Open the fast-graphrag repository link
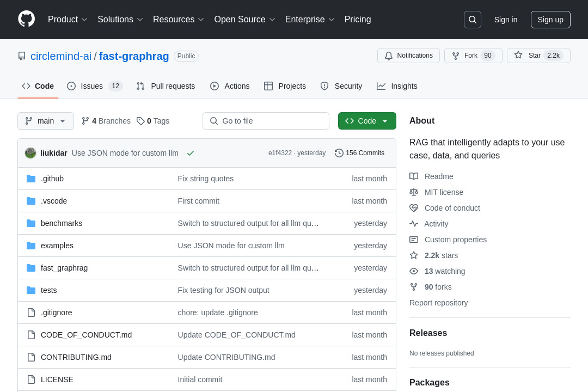Viewport: 588px width, 392px height. tap(134, 56)
